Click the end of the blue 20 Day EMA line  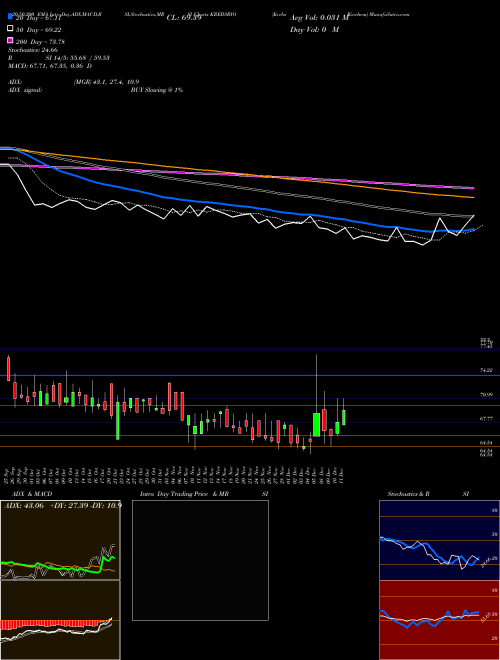point(474,229)
